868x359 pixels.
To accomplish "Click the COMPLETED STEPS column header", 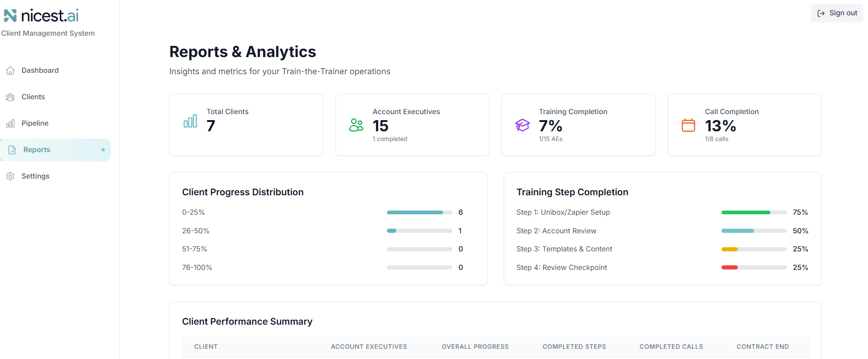I will coord(574,347).
